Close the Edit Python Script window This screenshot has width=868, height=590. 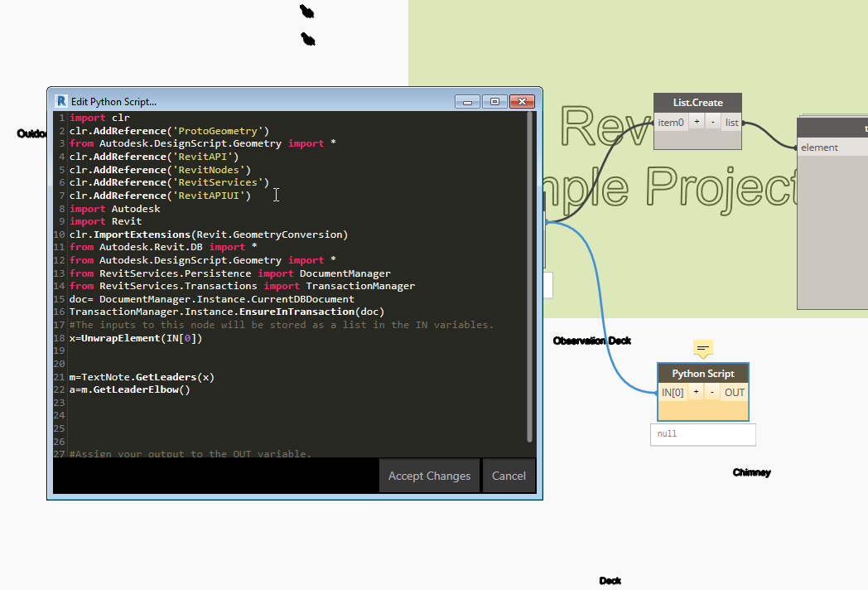point(522,101)
